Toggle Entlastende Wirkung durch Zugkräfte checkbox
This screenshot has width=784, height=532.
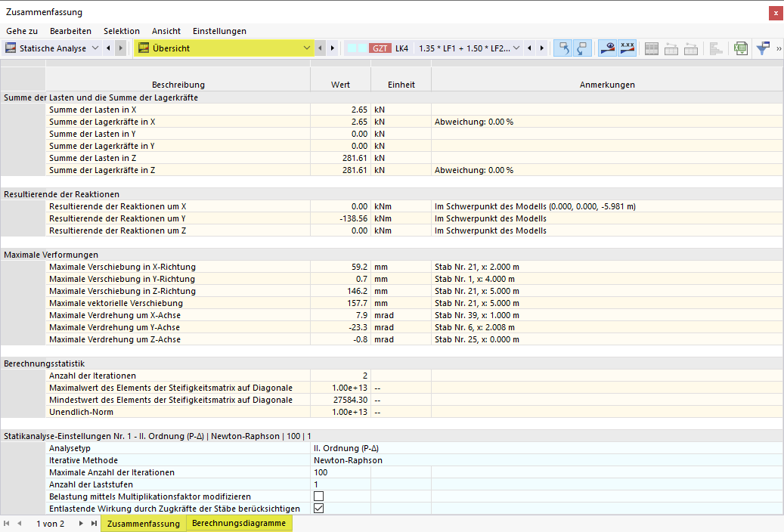318,508
